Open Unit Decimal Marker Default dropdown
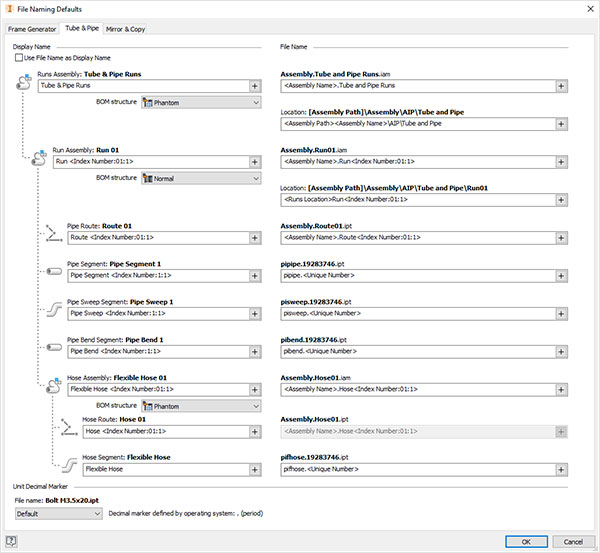The height and width of the screenshot is (553, 600). coord(59,513)
